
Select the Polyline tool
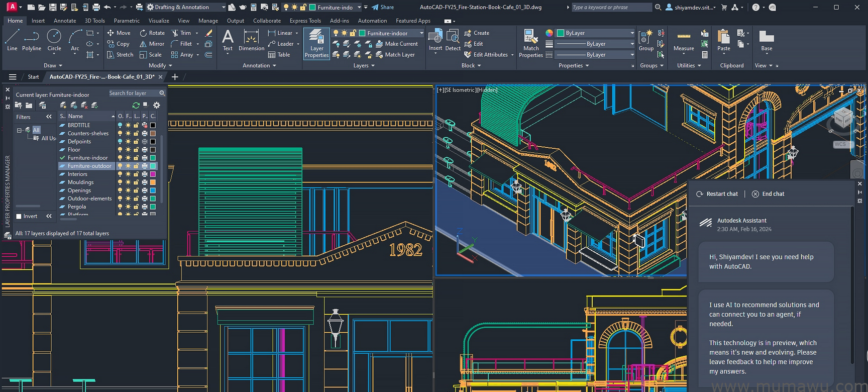[32, 40]
